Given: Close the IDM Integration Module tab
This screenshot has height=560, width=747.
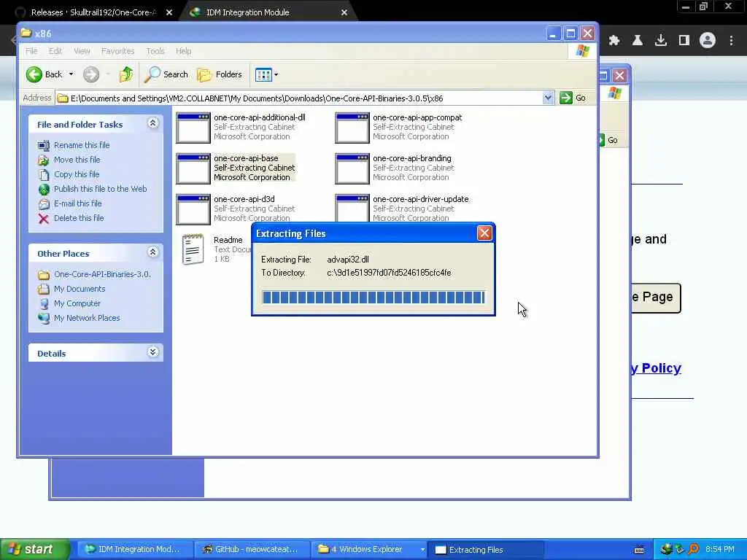Looking at the screenshot, I should [344, 12].
